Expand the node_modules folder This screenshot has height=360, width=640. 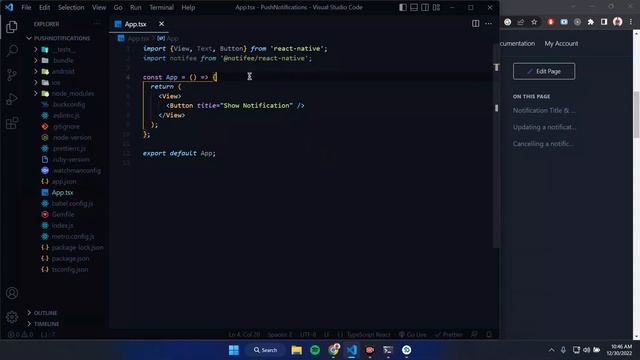(x=36, y=93)
